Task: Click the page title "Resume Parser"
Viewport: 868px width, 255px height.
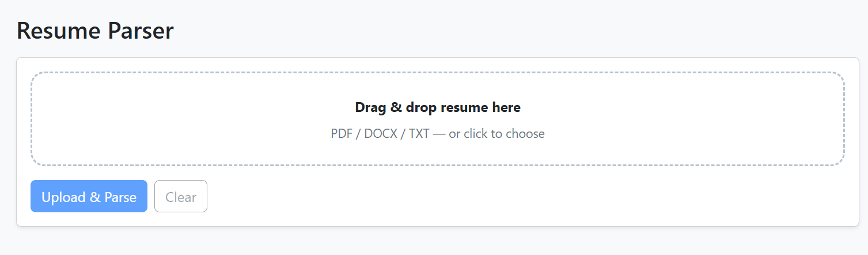Action: (x=95, y=31)
